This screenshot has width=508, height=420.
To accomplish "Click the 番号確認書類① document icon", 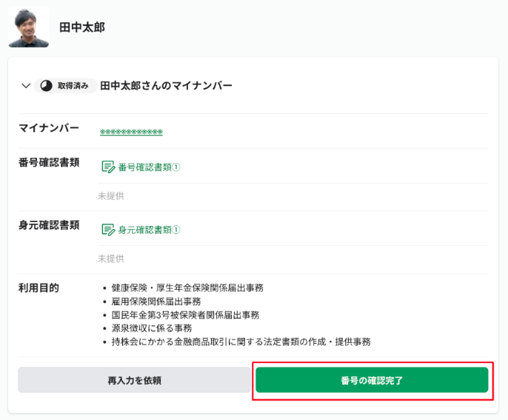I will pyautogui.click(x=108, y=167).
